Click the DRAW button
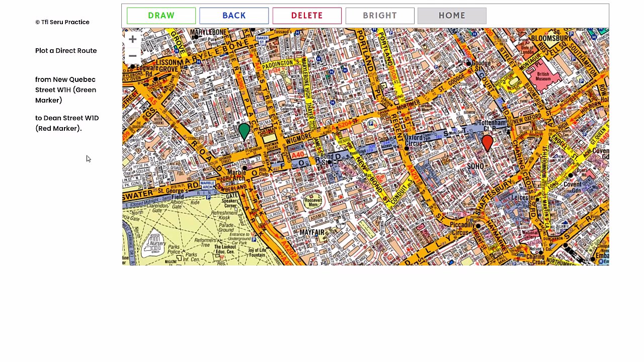This screenshot has width=644, height=362. point(161,16)
